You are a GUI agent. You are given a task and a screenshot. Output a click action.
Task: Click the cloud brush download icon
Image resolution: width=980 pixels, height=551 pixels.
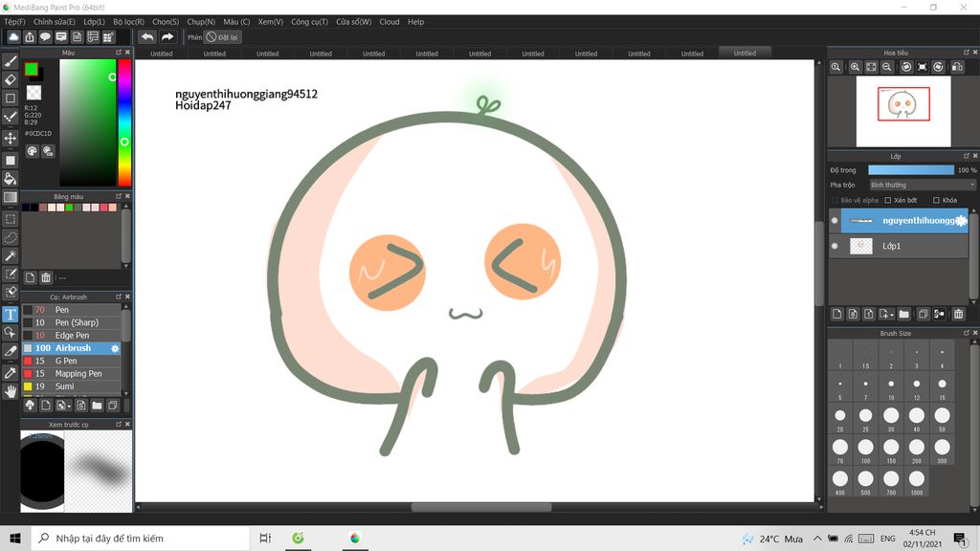pos(30,406)
